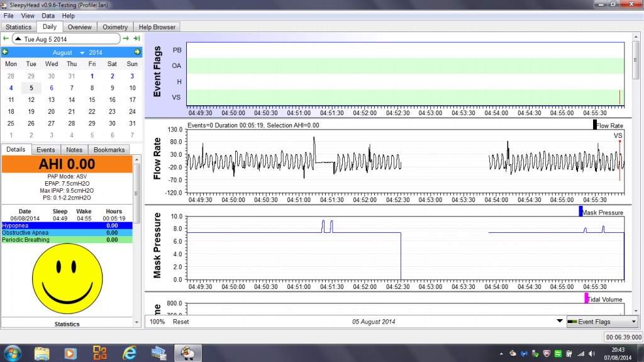Viewport: 644px width, 362px height.
Task: Click the red VS flag in Event Flags graph
Action: 619,98
